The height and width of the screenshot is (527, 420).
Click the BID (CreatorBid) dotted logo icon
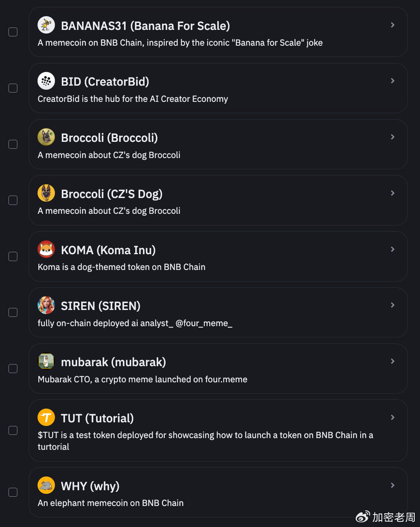pyautogui.click(x=46, y=81)
